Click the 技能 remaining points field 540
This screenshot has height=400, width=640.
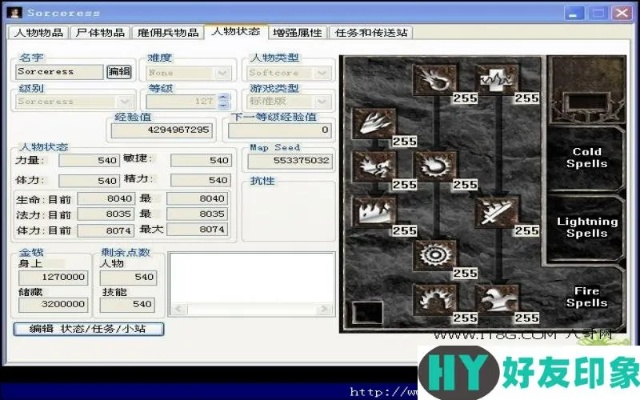[127, 305]
